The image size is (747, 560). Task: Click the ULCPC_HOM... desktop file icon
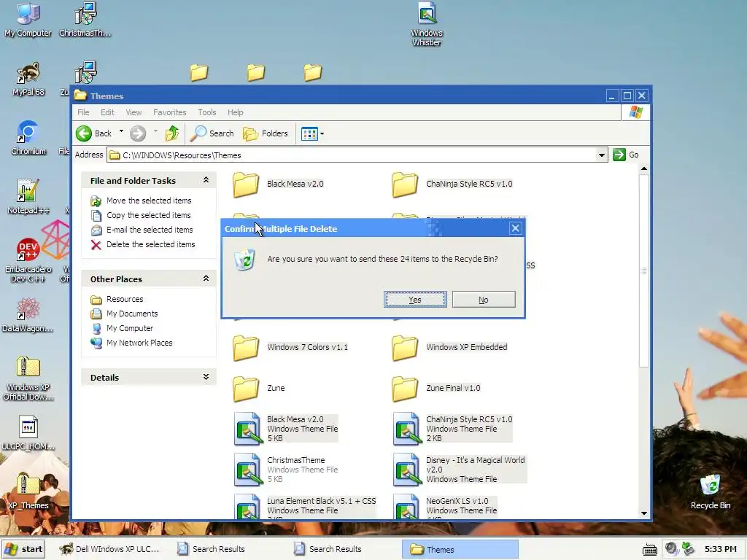tap(28, 433)
